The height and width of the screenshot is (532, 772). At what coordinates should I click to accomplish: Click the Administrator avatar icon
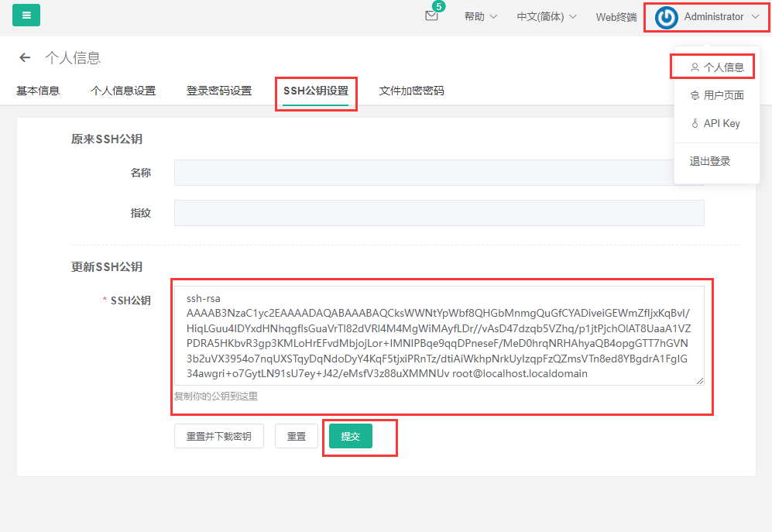(x=664, y=16)
